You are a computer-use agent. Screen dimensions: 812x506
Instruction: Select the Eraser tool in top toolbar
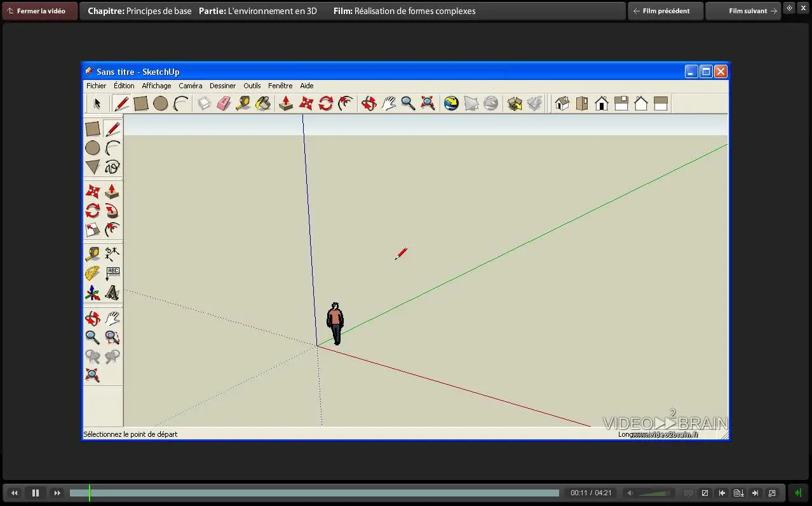click(x=223, y=103)
